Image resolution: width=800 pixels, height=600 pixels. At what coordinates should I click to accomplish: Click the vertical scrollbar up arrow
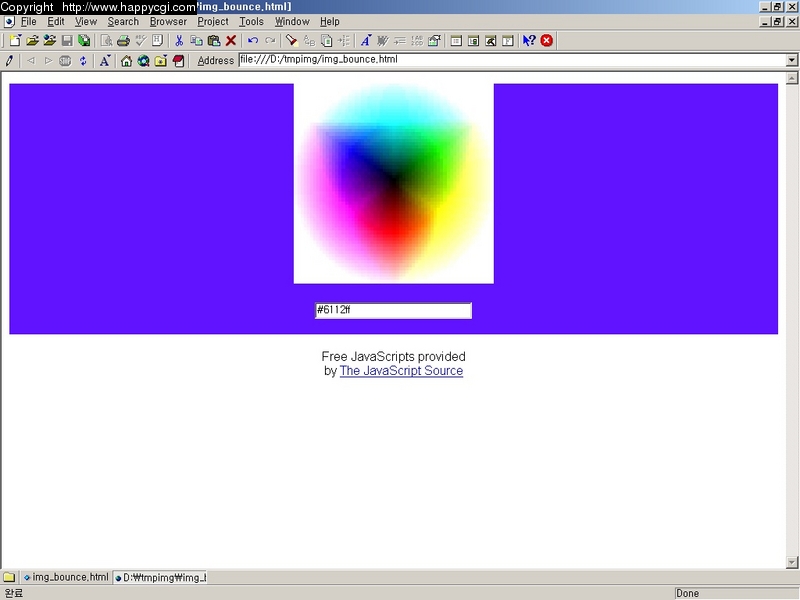pos(792,78)
